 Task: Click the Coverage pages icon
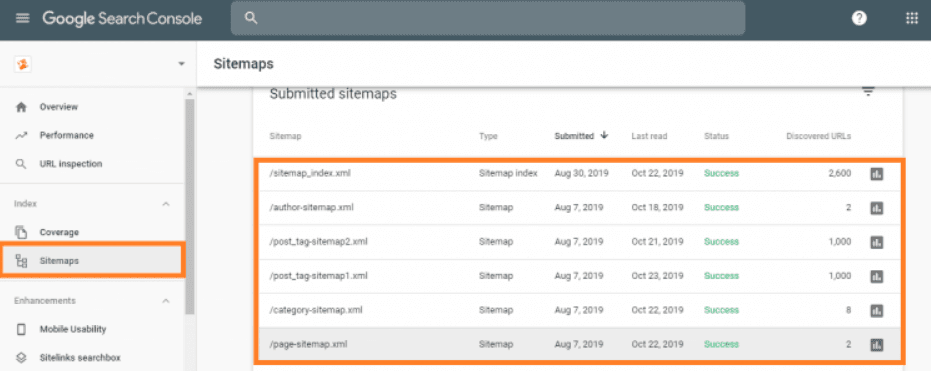click(21, 232)
